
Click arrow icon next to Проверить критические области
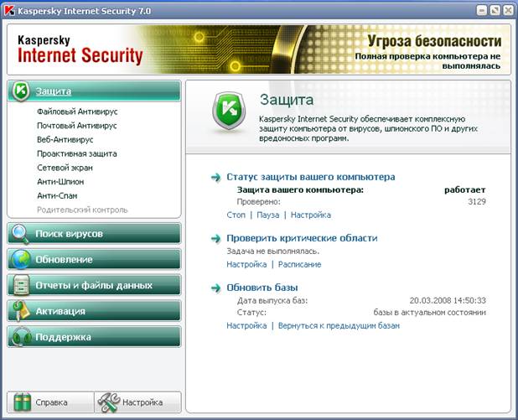pyautogui.click(x=216, y=238)
